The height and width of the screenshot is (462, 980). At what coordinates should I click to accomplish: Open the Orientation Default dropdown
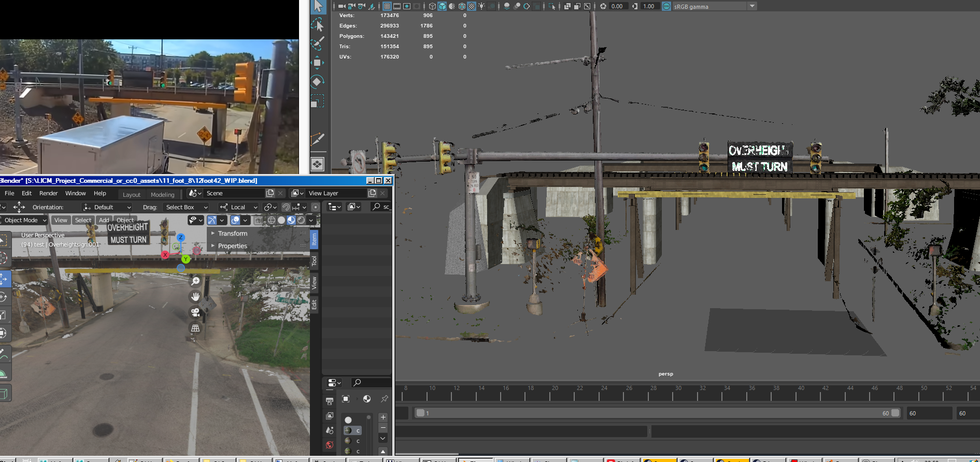coord(107,207)
